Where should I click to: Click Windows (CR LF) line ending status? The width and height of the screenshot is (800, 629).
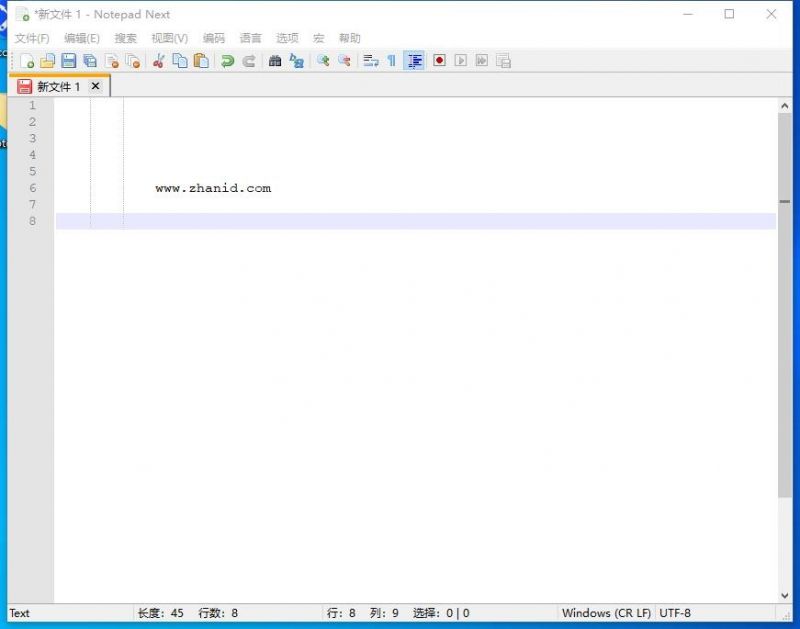tap(606, 613)
